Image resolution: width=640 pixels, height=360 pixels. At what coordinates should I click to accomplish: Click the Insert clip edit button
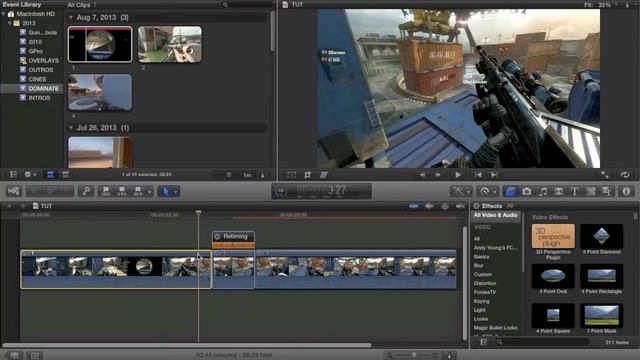click(x=122, y=191)
